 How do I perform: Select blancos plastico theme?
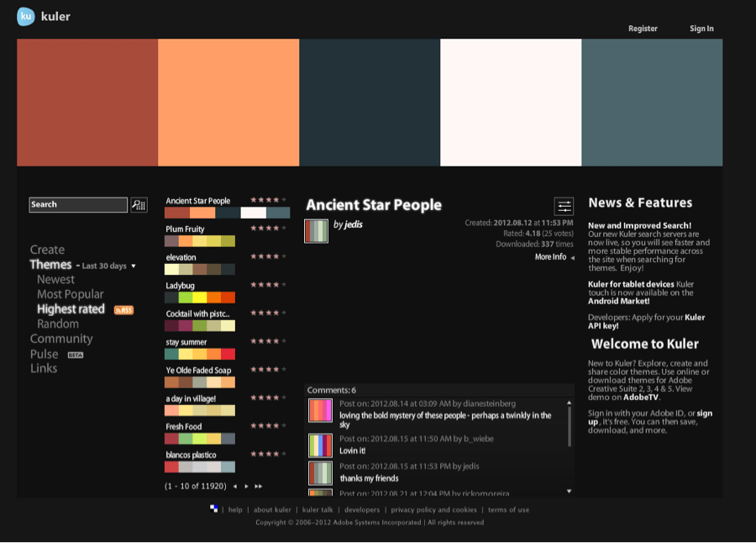coord(200,467)
